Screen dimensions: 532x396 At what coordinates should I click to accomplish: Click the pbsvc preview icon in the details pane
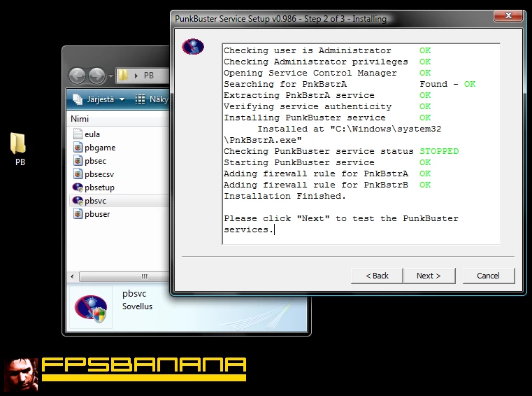[91, 308]
